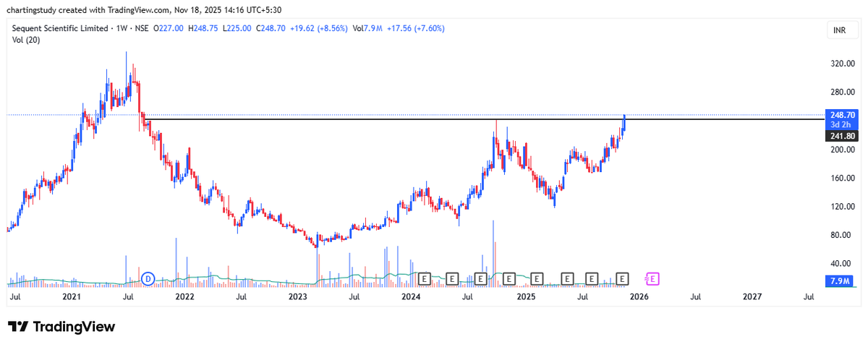Click the 160.00 price axis label
Viewport: 868px width, 347px height.
coord(843,178)
